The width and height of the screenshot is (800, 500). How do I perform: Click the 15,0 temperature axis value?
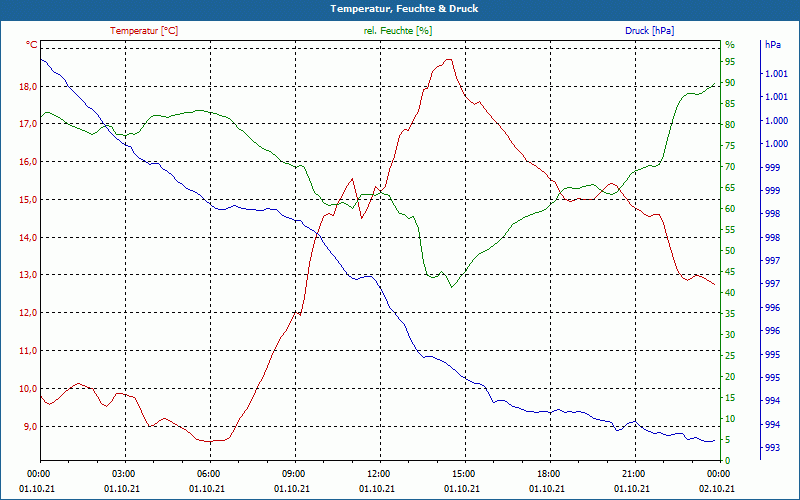tap(29, 199)
